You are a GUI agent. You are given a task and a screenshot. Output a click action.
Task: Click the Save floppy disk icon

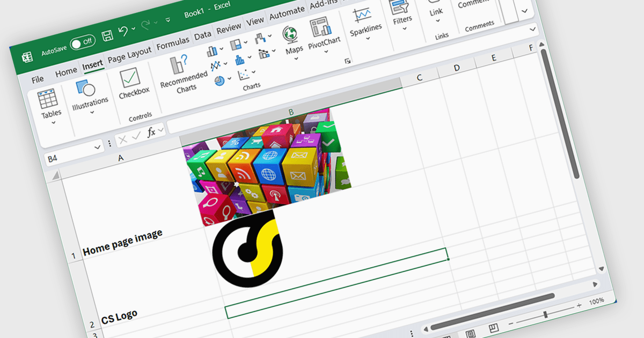pos(107,35)
